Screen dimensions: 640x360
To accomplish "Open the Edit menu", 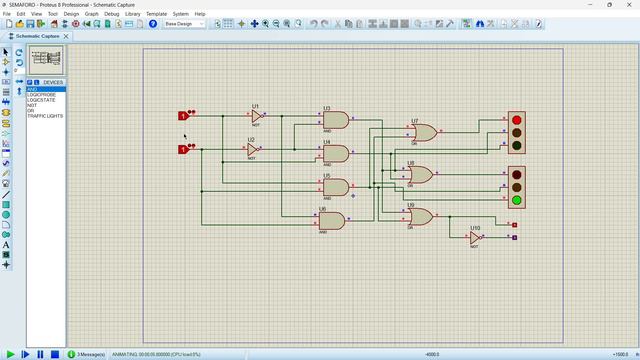I will click(21, 14).
